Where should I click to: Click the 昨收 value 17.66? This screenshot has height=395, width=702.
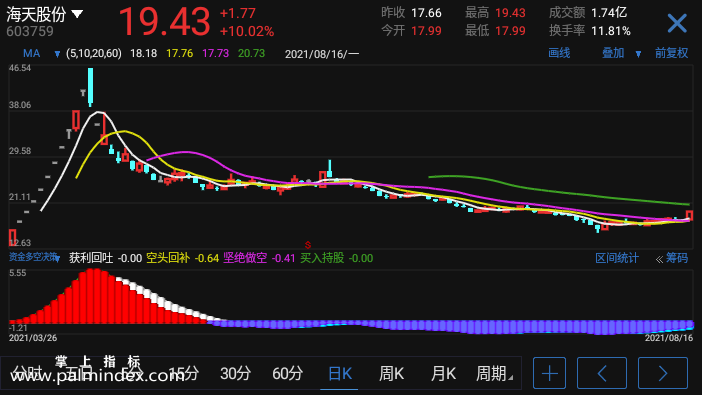coord(426,13)
